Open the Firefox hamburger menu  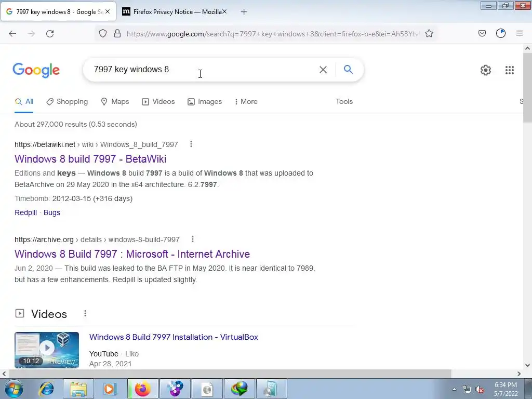[520, 33]
